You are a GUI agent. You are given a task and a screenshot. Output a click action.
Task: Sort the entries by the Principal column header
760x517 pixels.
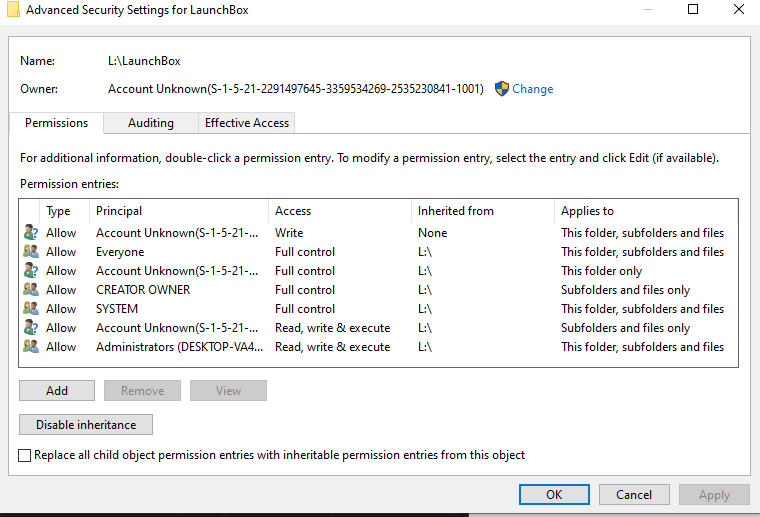(179, 211)
